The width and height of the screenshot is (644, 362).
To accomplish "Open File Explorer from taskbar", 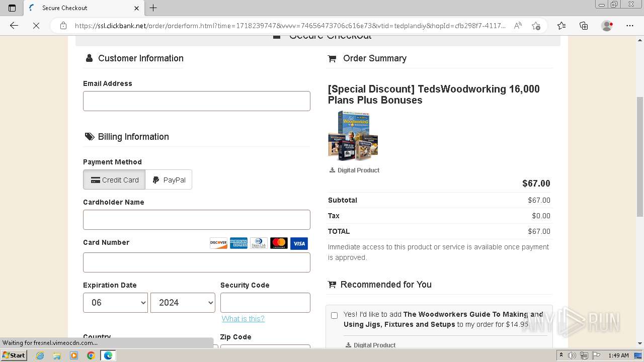I will (57, 355).
